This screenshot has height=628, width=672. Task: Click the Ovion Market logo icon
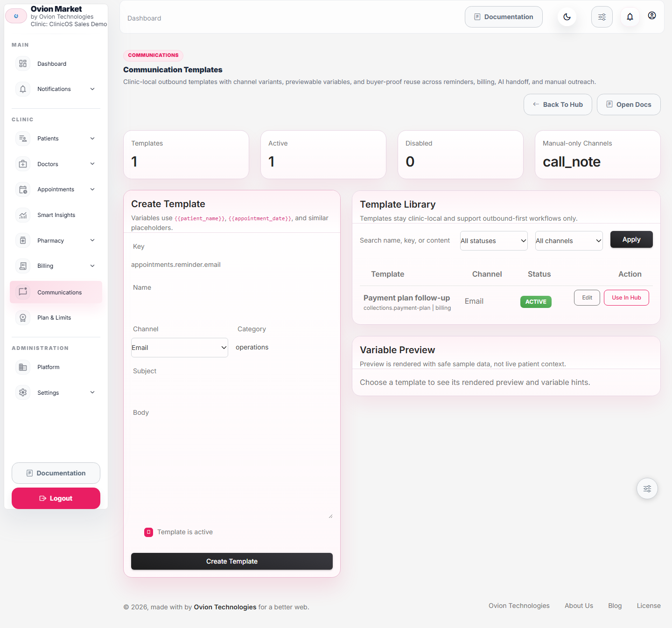pos(16,16)
